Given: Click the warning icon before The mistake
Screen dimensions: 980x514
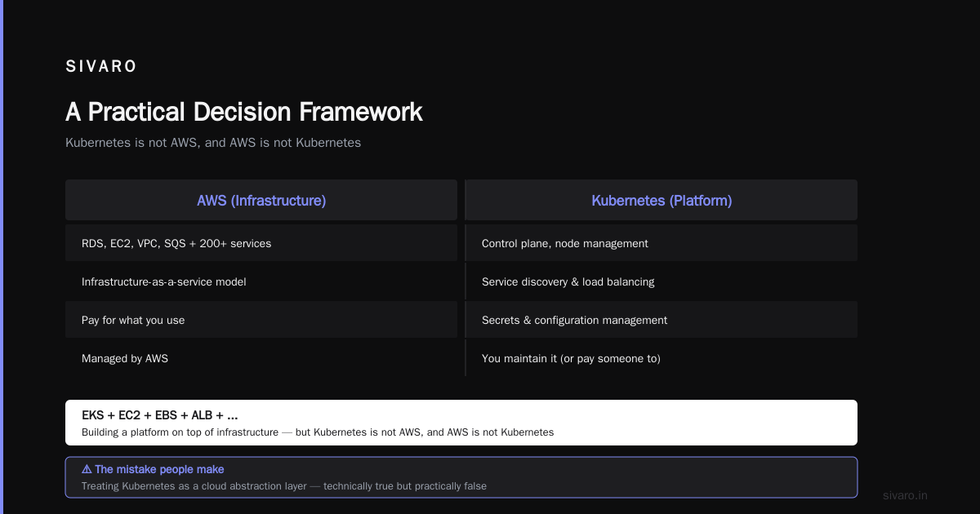Looking at the screenshot, I should coord(87,469).
